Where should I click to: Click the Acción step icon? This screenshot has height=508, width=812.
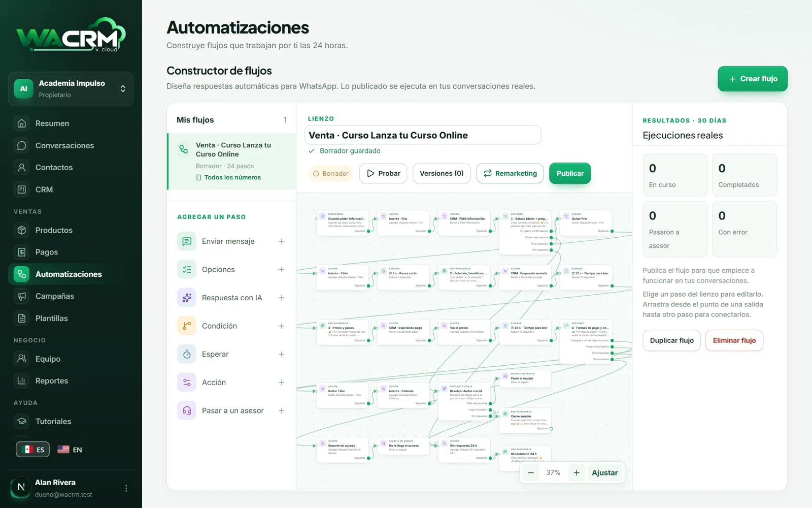(x=187, y=383)
